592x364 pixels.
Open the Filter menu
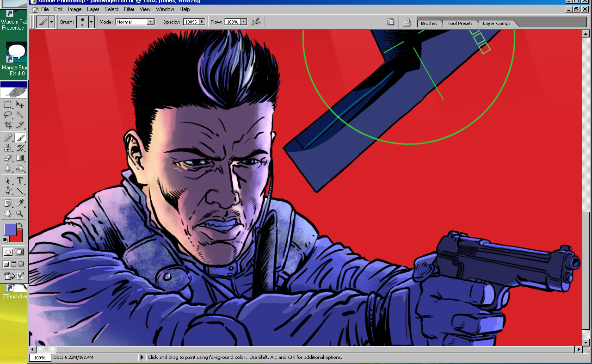[129, 9]
